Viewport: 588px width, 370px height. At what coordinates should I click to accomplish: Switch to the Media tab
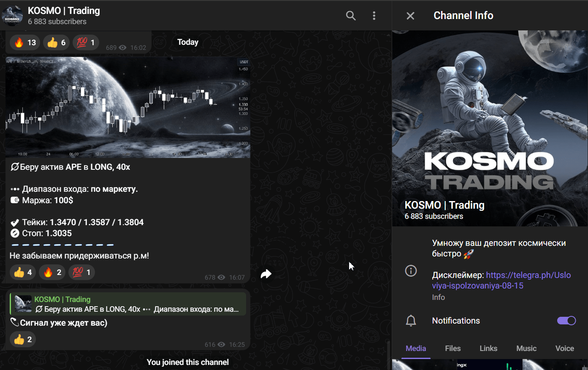pos(416,348)
